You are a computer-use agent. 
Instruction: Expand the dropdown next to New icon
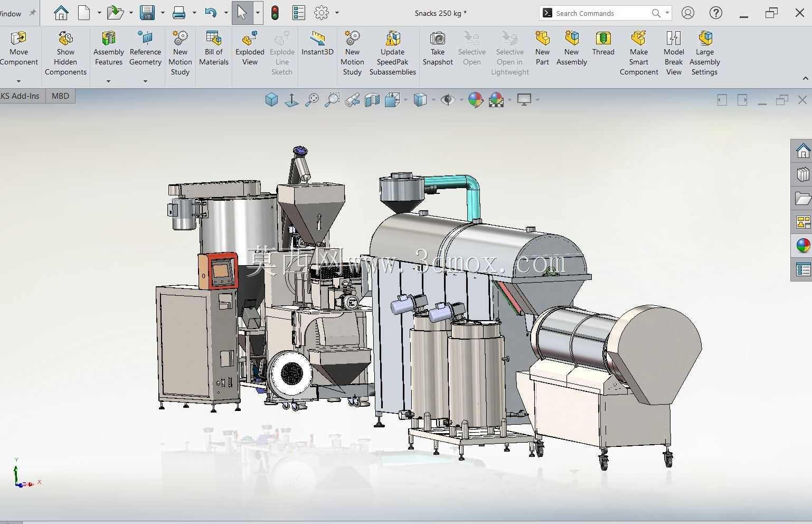tap(99, 13)
